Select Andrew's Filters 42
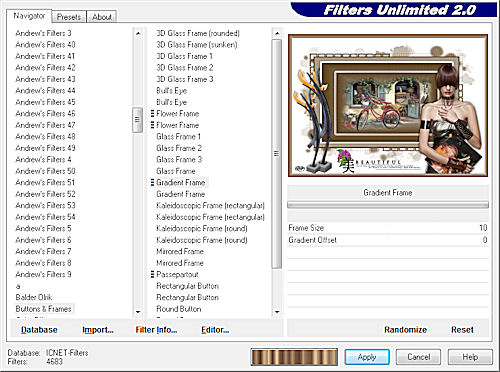500x372 pixels. pyautogui.click(x=45, y=68)
